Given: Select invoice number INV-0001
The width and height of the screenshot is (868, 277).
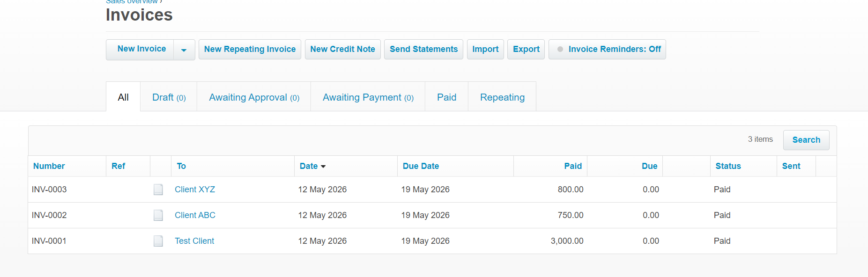Looking at the screenshot, I should click(49, 241).
